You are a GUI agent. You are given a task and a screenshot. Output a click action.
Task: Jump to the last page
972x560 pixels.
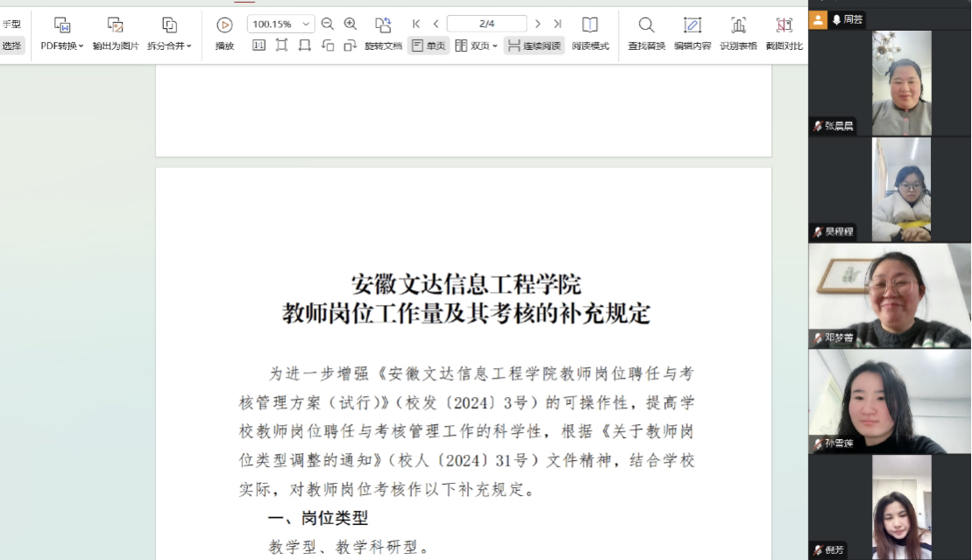[x=557, y=24]
